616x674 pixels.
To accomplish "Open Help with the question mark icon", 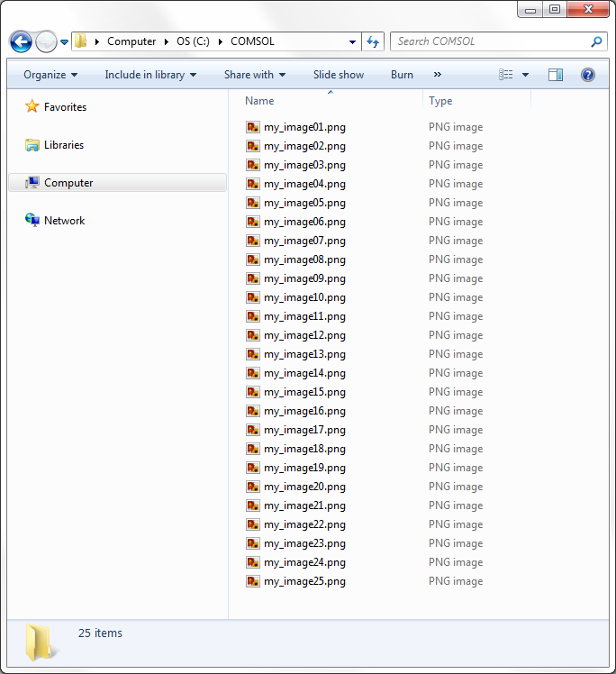I will coord(588,75).
